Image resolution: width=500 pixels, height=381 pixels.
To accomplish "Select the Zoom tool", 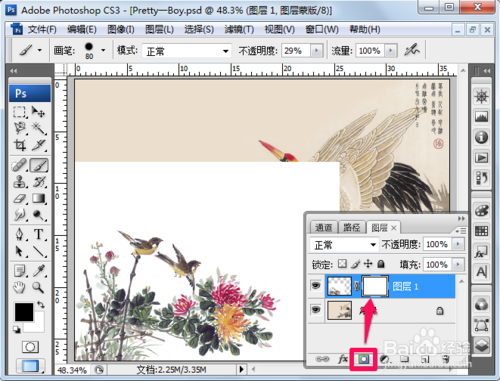I will [x=39, y=287].
